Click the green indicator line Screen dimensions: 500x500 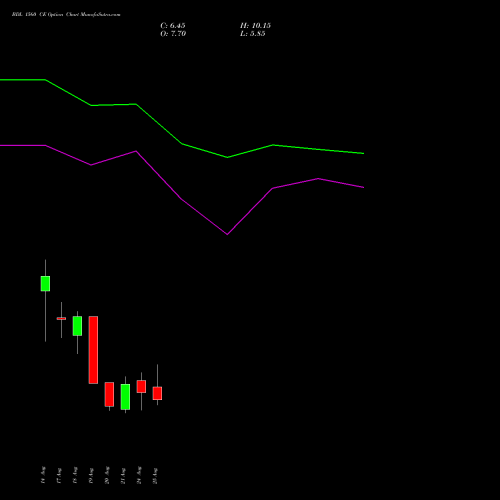click(182, 144)
